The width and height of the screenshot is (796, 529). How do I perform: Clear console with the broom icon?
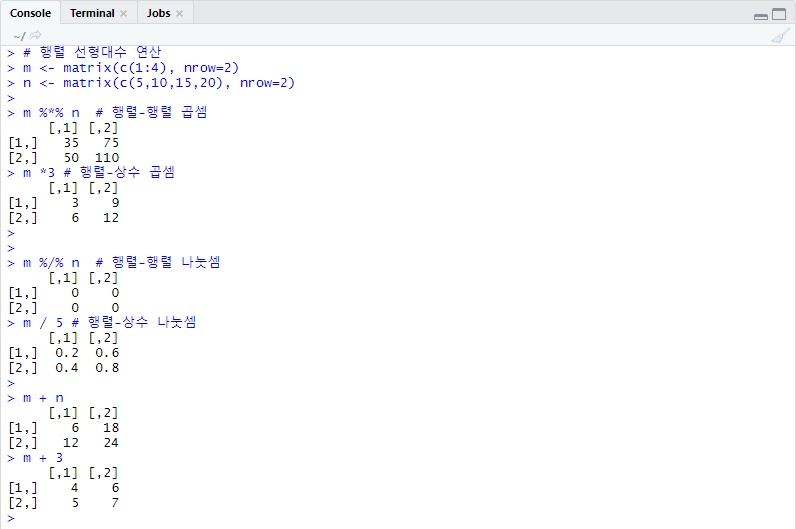(780, 36)
